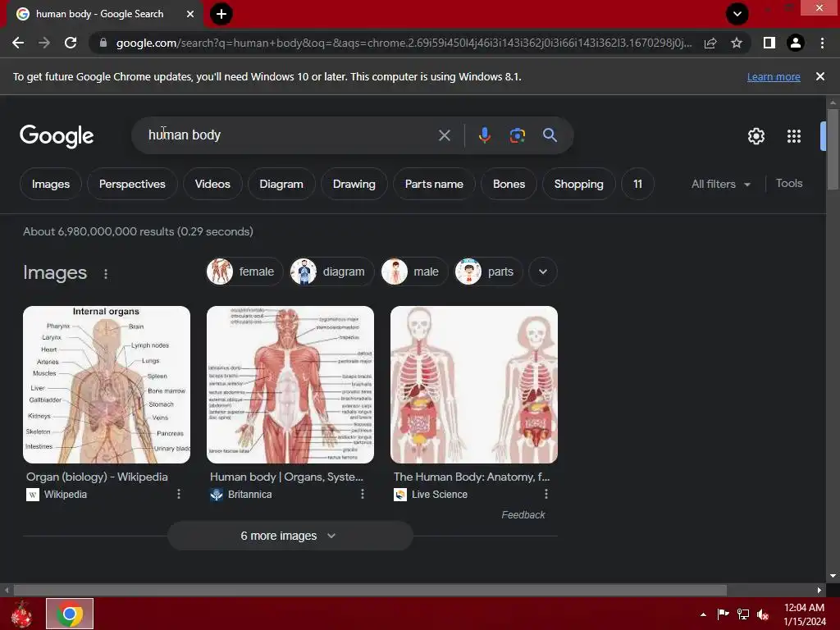Reload the current page
840x630 pixels.
click(x=71, y=43)
